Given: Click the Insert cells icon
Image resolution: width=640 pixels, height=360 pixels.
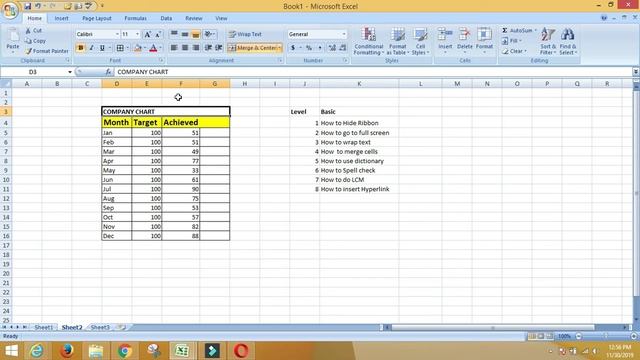Looking at the screenshot, I should [445, 35].
